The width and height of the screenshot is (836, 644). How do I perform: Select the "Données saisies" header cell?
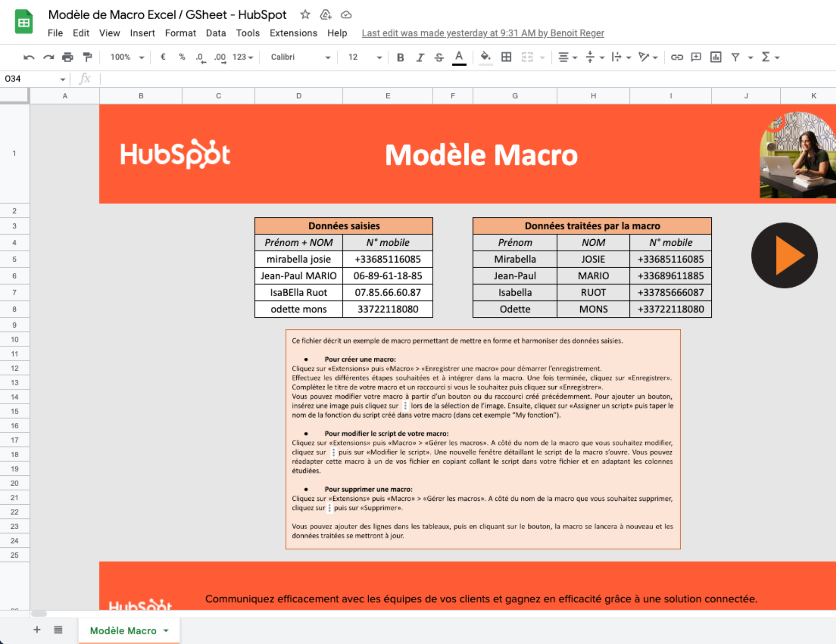coord(344,226)
